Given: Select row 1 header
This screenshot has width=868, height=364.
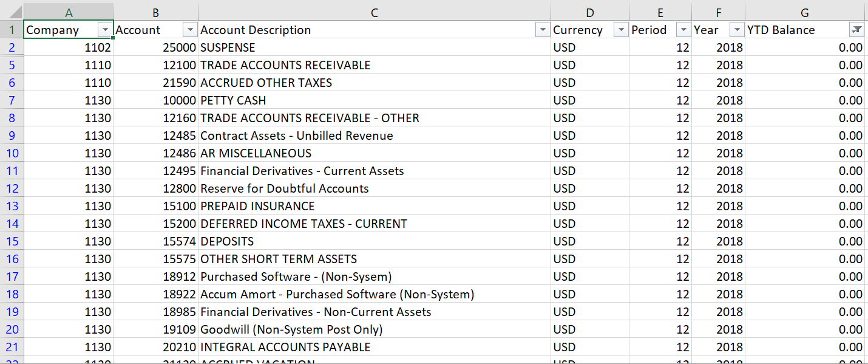Looking at the screenshot, I should pos(12,30).
